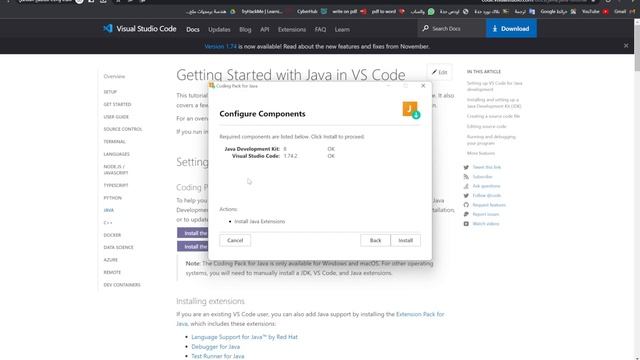The image size is (640, 360).
Task: Close the Coding Pack for Java dialog
Action: click(423, 86)
